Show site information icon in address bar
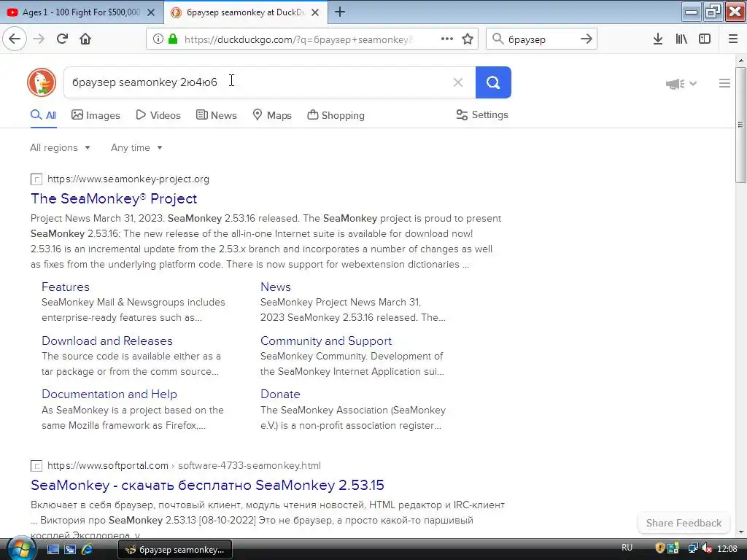 click(x=158, y=39)
